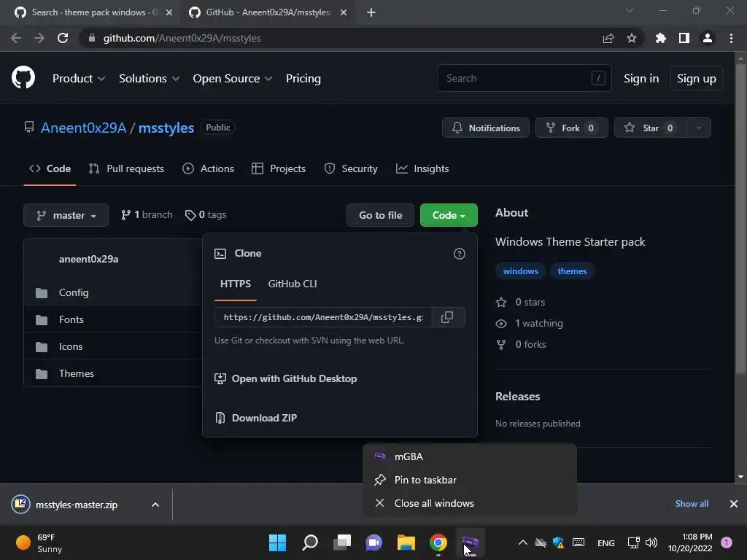The height and width of the screenshot is (560, 747).
Task: Fork the repository
Action: click(x=572, y=128)
